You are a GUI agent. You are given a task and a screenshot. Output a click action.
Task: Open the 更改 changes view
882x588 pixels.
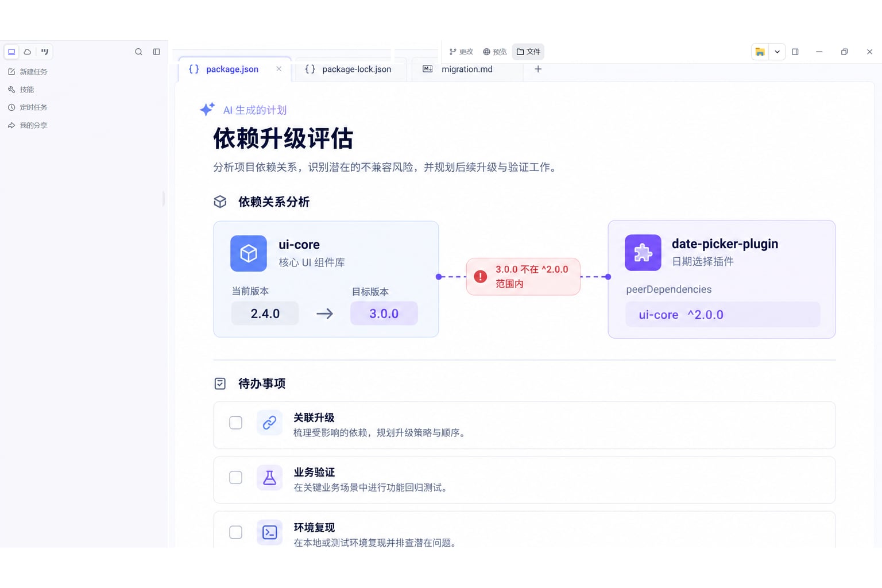click(x=461, y=52)
